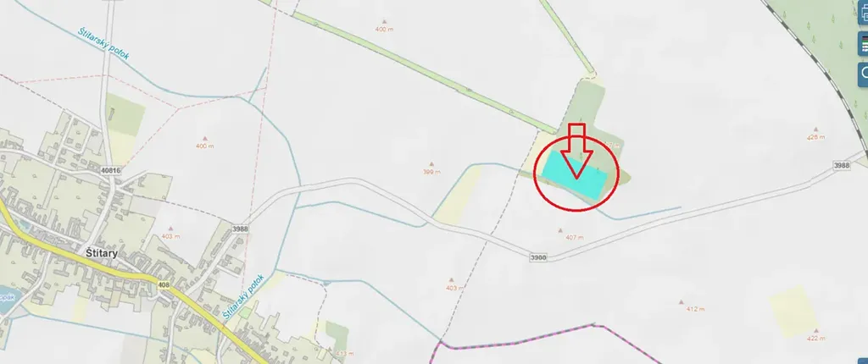The image size is (868, 364).
Task: Click the red downward arrow marker
Action: click(576, 151)
